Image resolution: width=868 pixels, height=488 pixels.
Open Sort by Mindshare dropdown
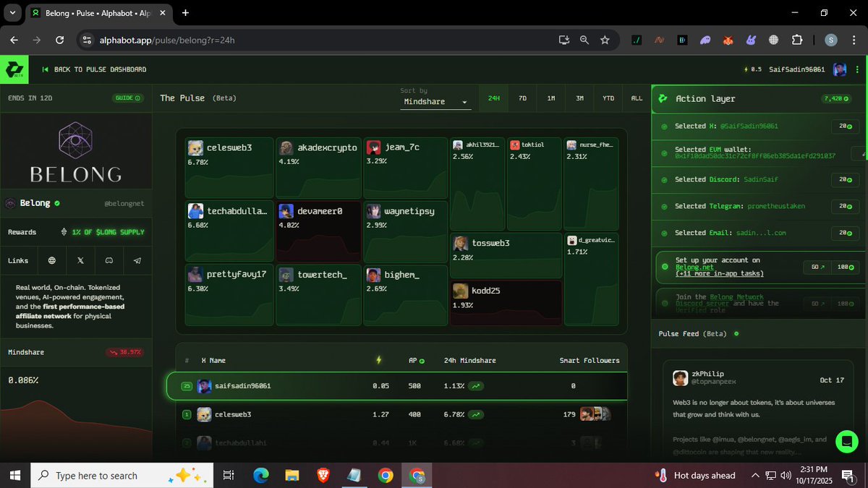coord(436,102)
